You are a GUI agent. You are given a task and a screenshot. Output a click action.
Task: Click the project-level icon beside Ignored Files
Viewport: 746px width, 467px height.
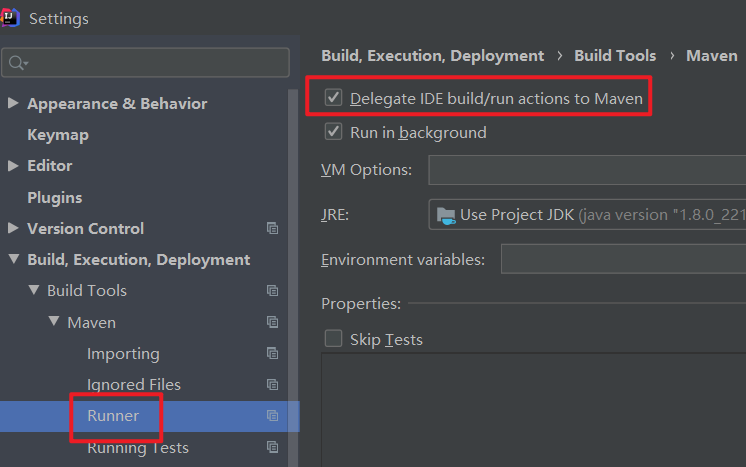coord(272,384)
